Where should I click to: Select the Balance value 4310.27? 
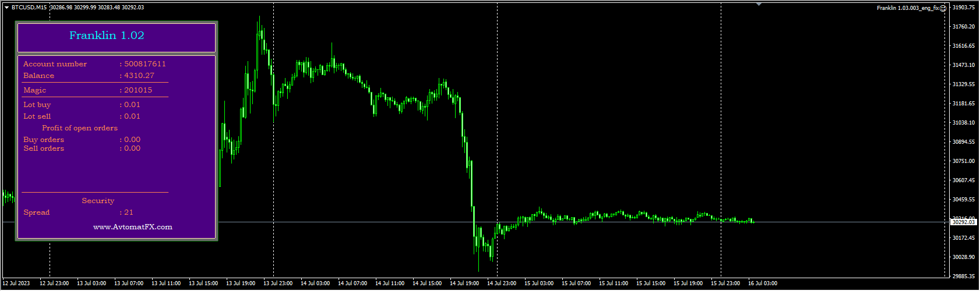pos(139,76)
